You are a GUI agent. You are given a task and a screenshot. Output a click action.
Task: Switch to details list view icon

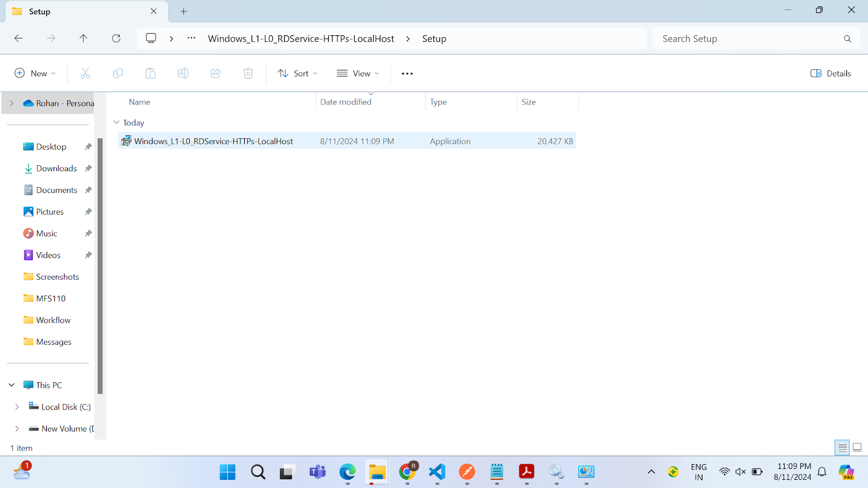click(x=842, y=447)
